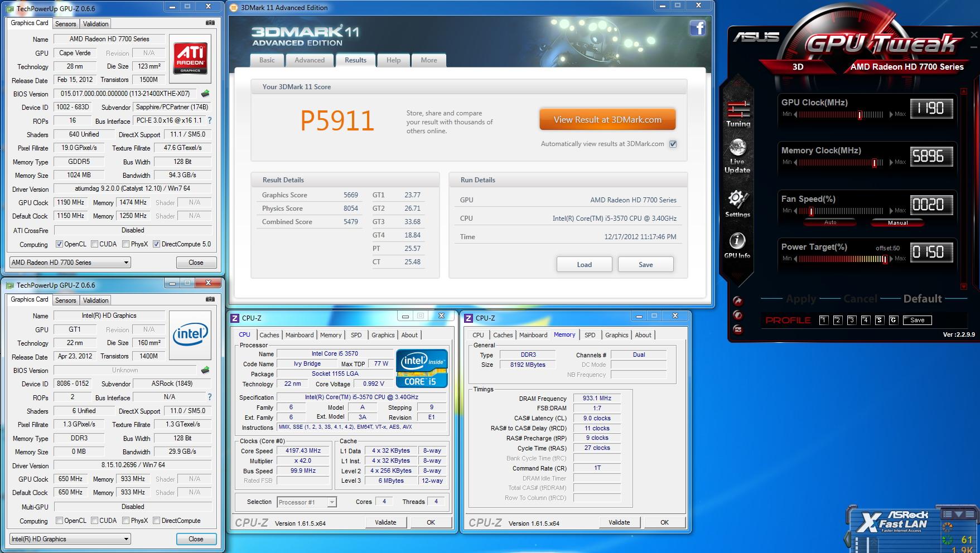Click Default in GPU Tweak
980x553 pixels.
coord(923,299)
